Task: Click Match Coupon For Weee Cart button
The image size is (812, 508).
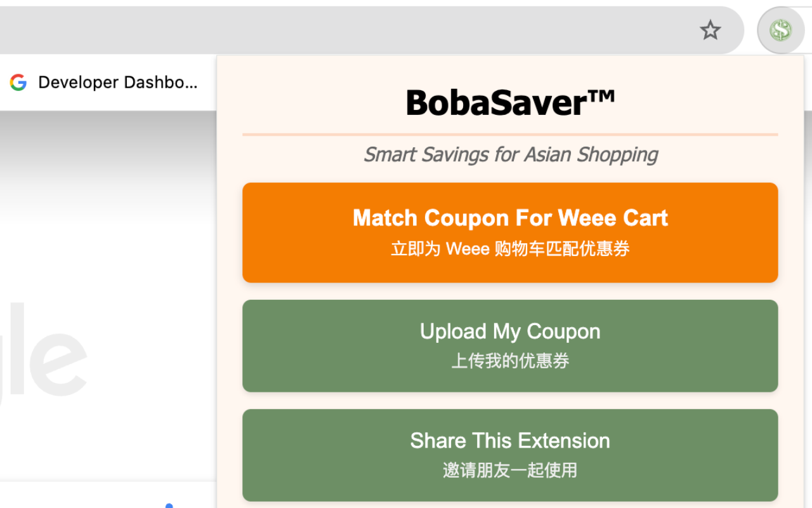Action: pyautogui.click(x=510, y=232)
